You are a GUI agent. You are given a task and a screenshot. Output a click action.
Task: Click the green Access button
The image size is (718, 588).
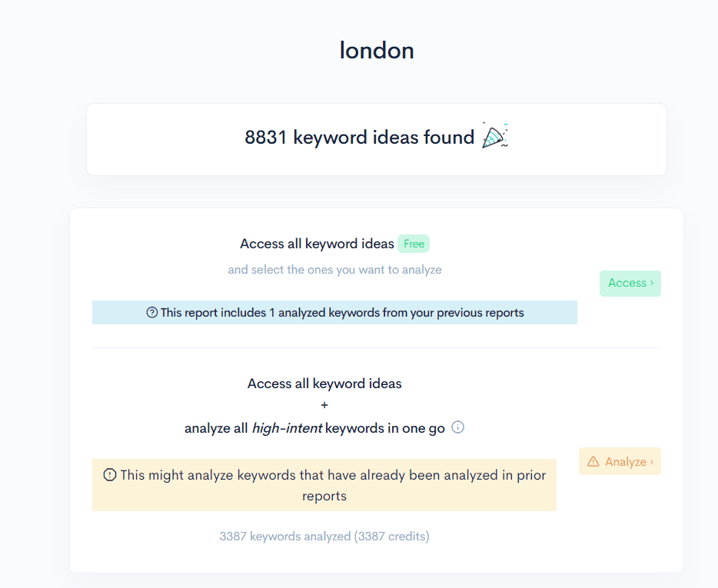(x=630, y=283)
